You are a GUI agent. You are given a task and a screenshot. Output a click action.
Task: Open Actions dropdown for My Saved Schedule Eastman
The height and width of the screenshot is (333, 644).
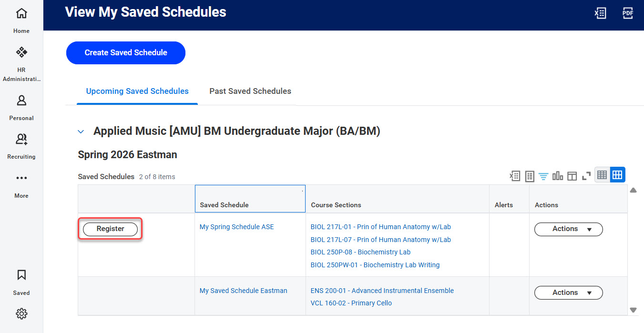(x=568, y=293)
